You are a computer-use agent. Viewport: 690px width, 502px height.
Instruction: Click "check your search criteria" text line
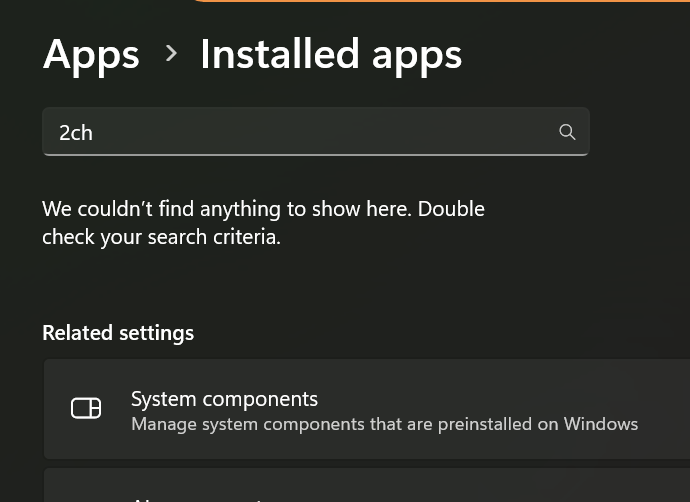click(160, 238)
